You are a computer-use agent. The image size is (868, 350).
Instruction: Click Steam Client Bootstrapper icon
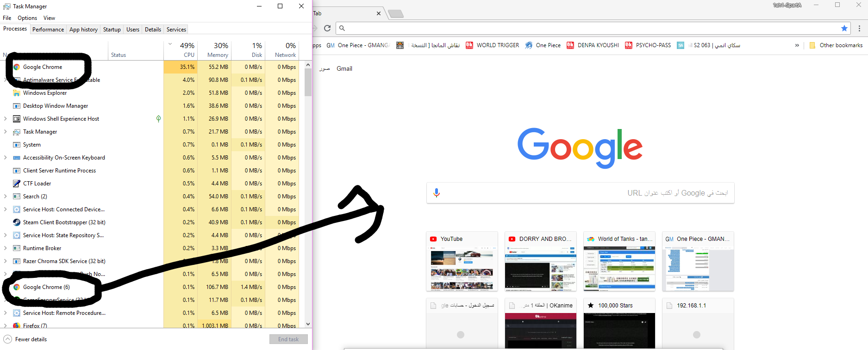[17, 222]
